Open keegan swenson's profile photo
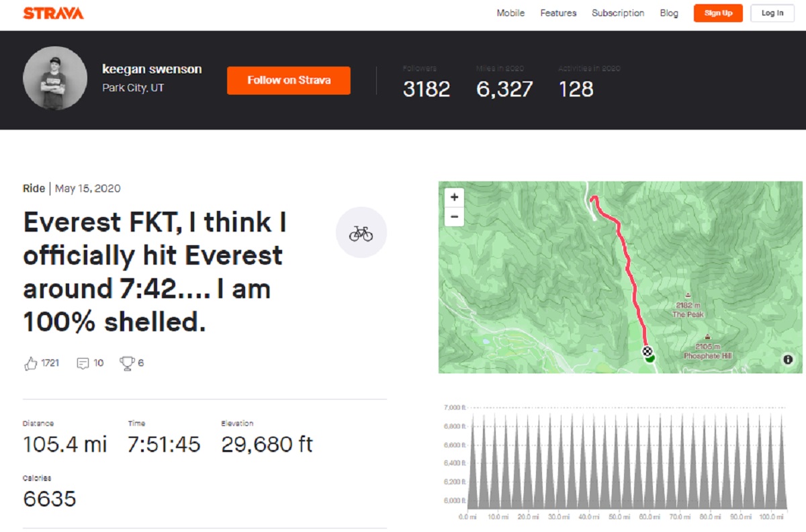The height and width of the screenshot is (532, 806). point(55,78)
